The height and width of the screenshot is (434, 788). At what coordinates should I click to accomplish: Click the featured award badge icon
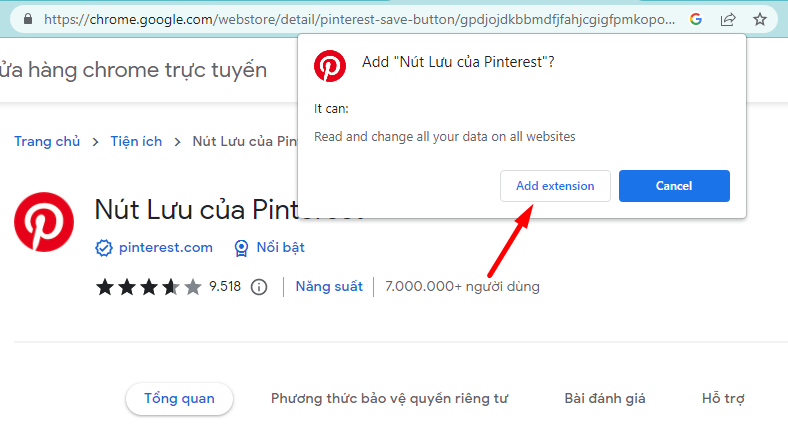(241, 248)
